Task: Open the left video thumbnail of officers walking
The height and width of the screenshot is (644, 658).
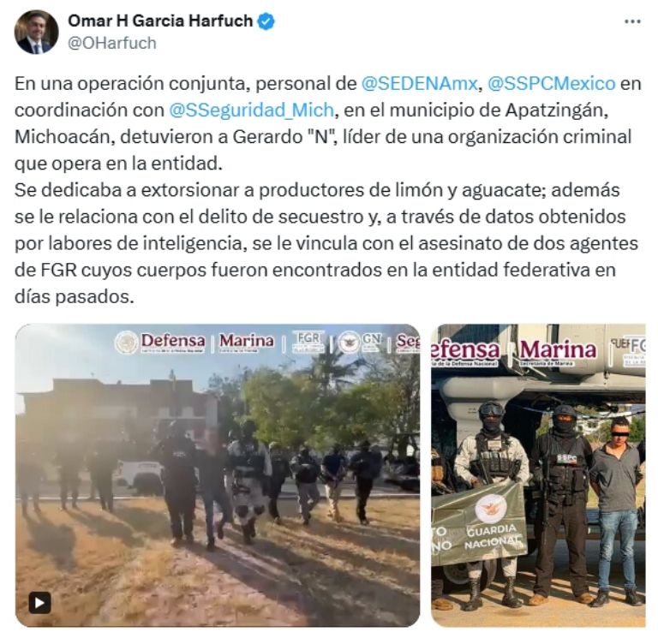Action: (218, 475)
